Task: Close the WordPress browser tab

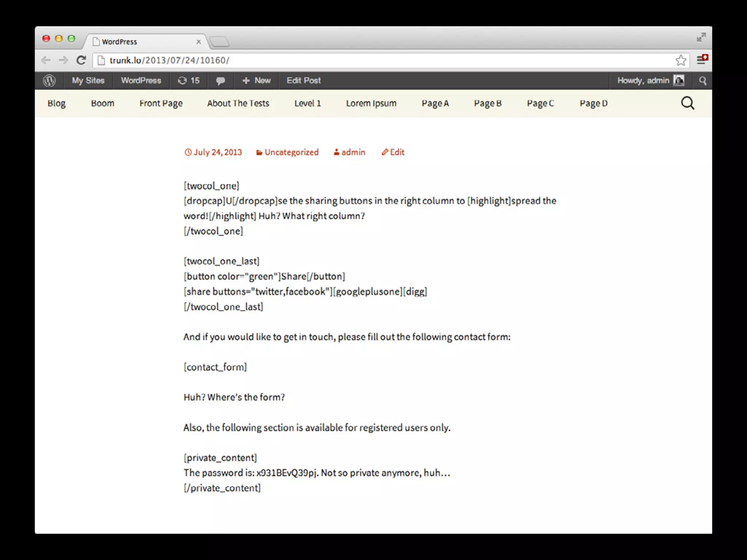Action: pyautogui.click(x=199, y=42)
